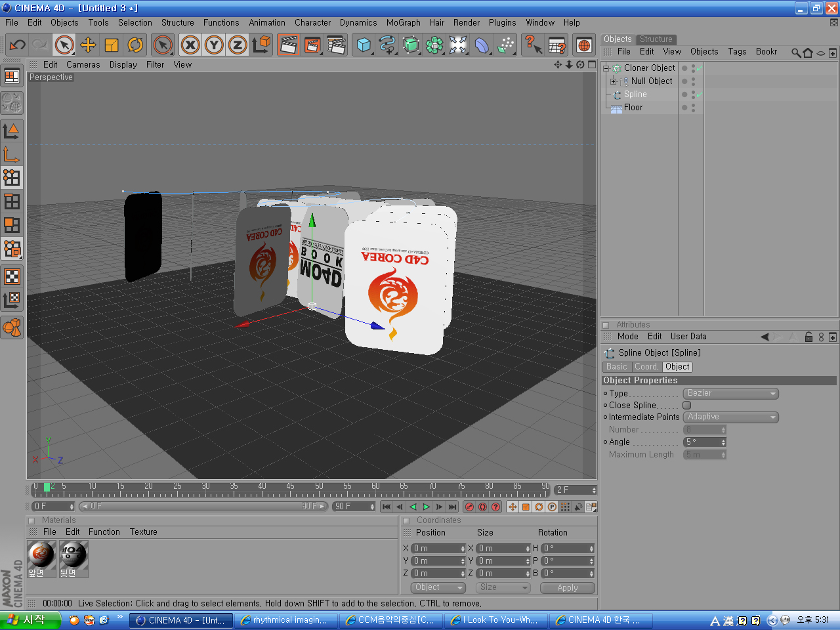The image size is (840, 630).
Task: Open the web browser globe icon
Action: coord(583,45)
